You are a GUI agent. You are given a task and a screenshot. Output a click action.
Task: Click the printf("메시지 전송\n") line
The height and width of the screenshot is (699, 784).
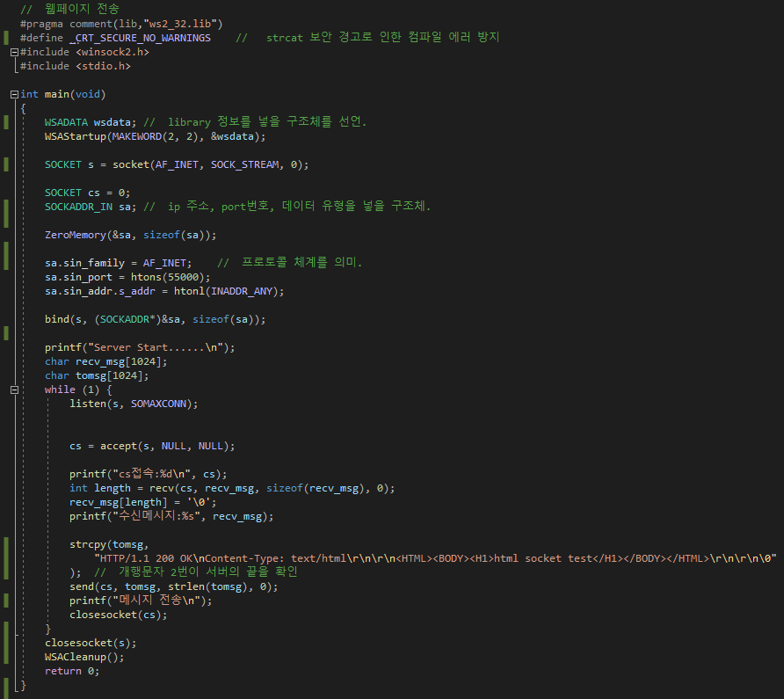141,601
